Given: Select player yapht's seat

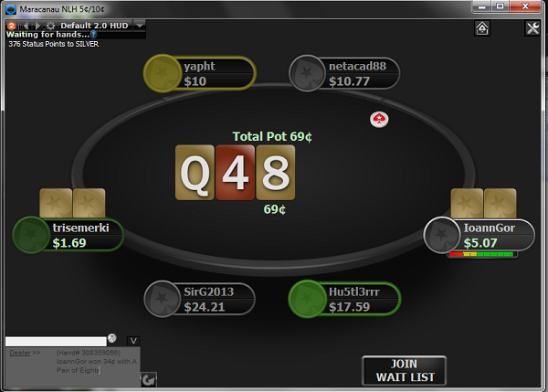Looking at the screenshot, I should tap(200, 73).
